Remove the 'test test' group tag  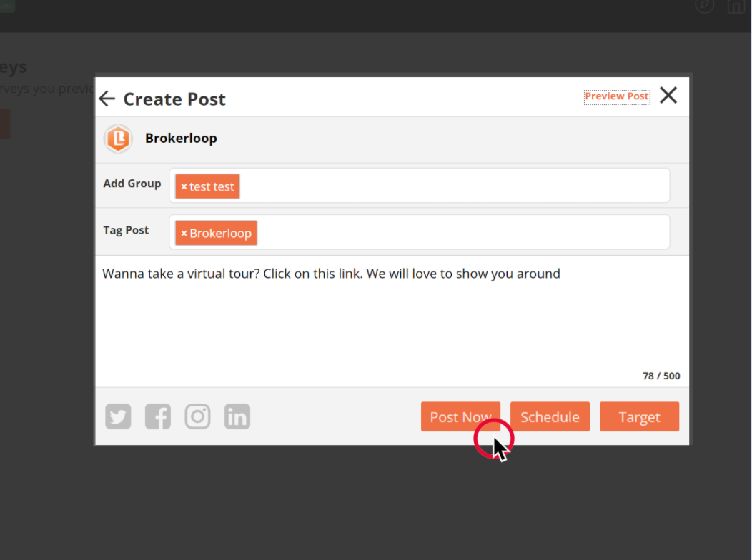184,187
